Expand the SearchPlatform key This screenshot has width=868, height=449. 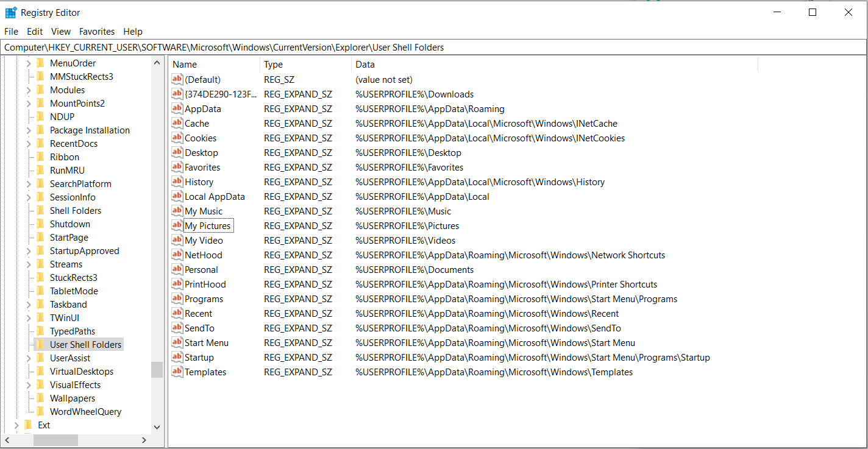point(29,183)
